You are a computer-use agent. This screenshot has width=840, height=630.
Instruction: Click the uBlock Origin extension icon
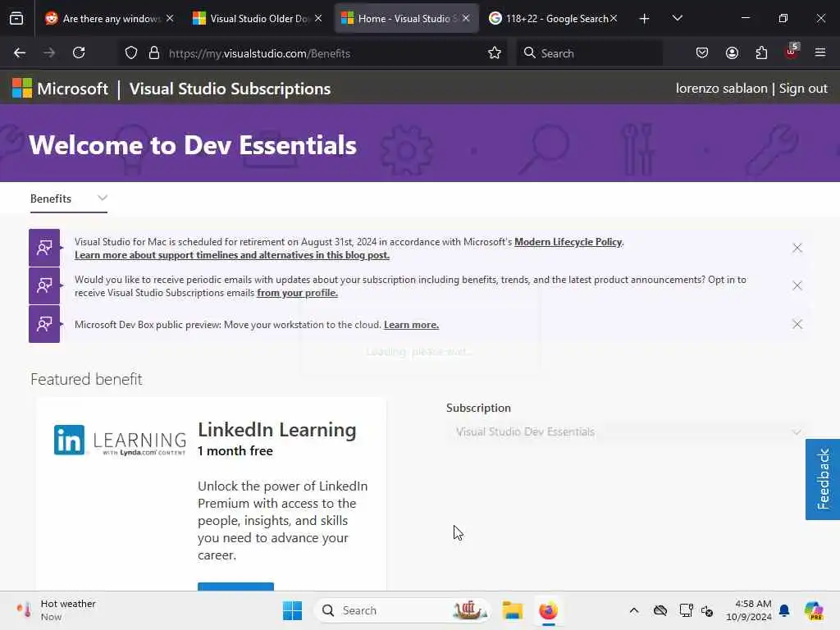(792, 52)
